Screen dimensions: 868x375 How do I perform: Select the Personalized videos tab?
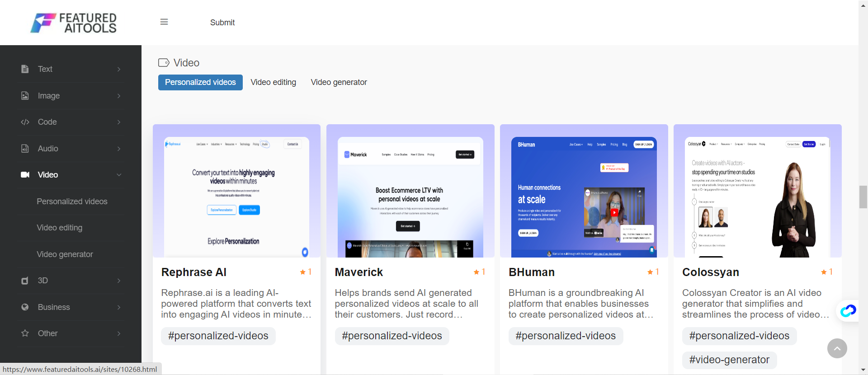(x=200, y=82)
